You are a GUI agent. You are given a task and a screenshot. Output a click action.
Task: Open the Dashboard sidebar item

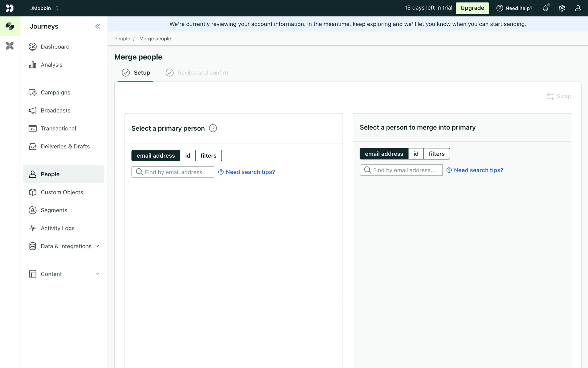[55, 47]
